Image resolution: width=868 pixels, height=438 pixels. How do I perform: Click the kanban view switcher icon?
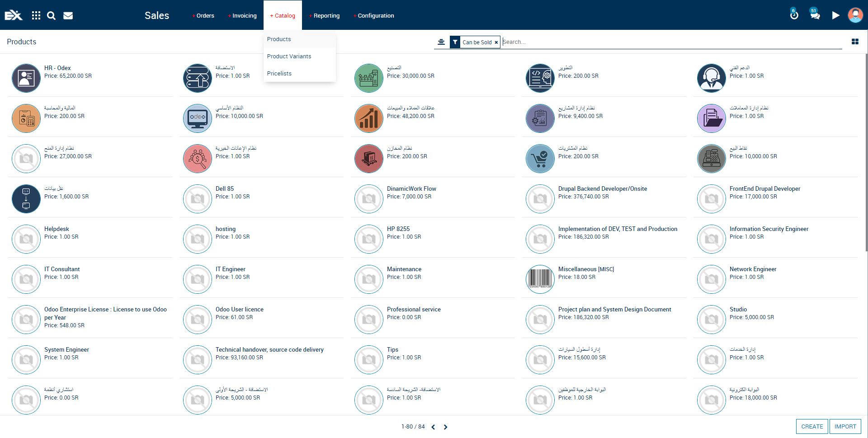point(855,42)
